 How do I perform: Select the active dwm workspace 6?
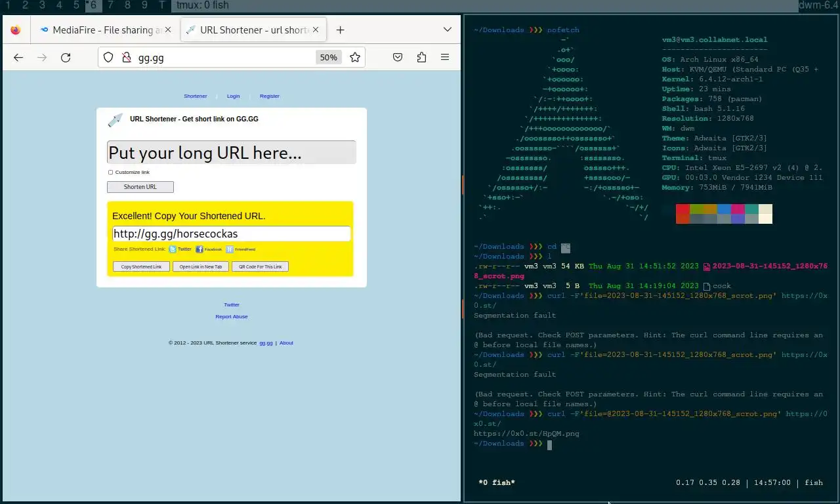(x=93, y=5)
